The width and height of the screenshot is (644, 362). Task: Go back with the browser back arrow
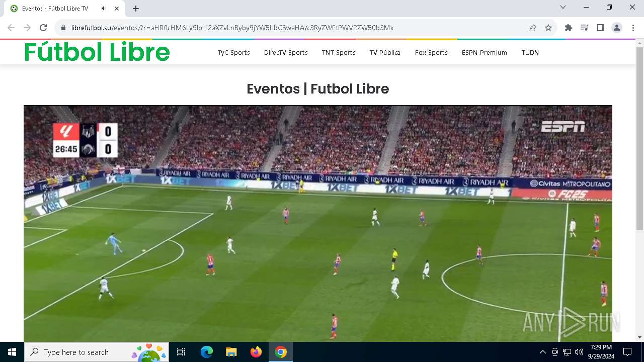coord(11,28)
